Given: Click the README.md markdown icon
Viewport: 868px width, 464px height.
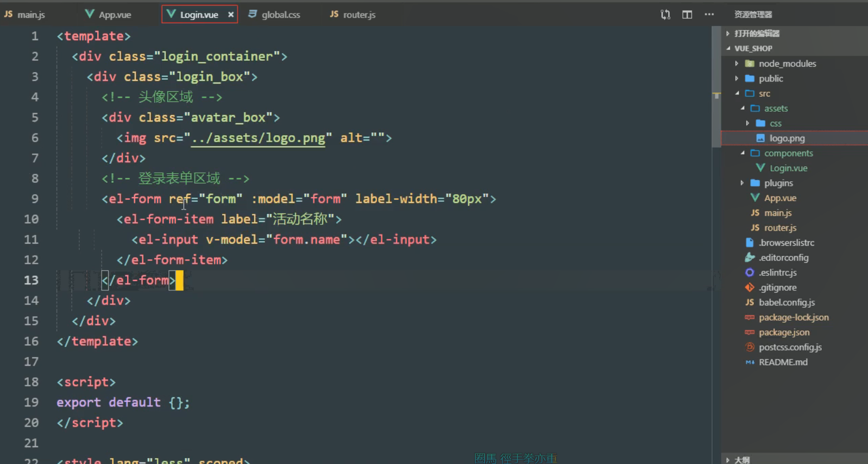Looking at the screenshot, I should click(750, 362).
